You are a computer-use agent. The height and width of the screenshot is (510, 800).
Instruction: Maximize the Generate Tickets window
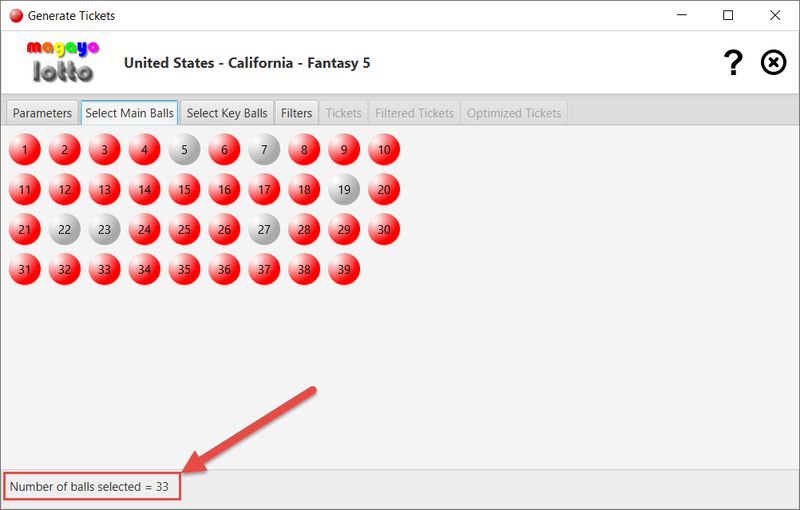(x=728, y=15)
